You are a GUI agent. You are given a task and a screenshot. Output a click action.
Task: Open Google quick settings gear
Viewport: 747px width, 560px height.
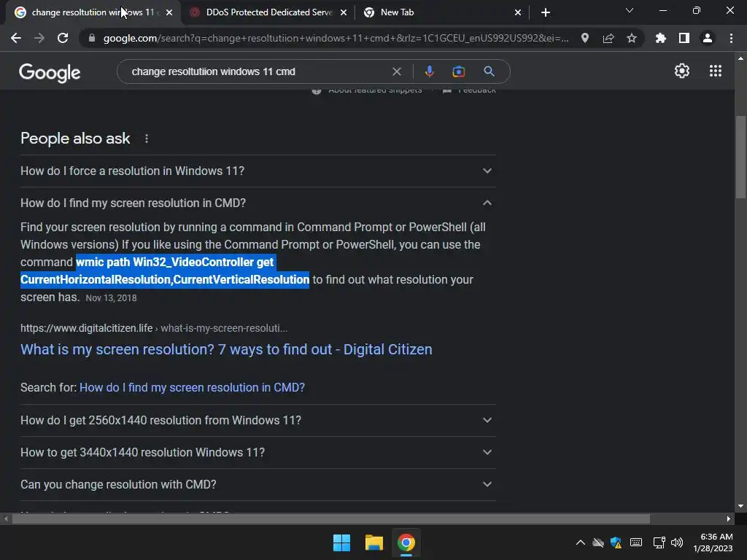pyautogui.click(x=682, y=71)
